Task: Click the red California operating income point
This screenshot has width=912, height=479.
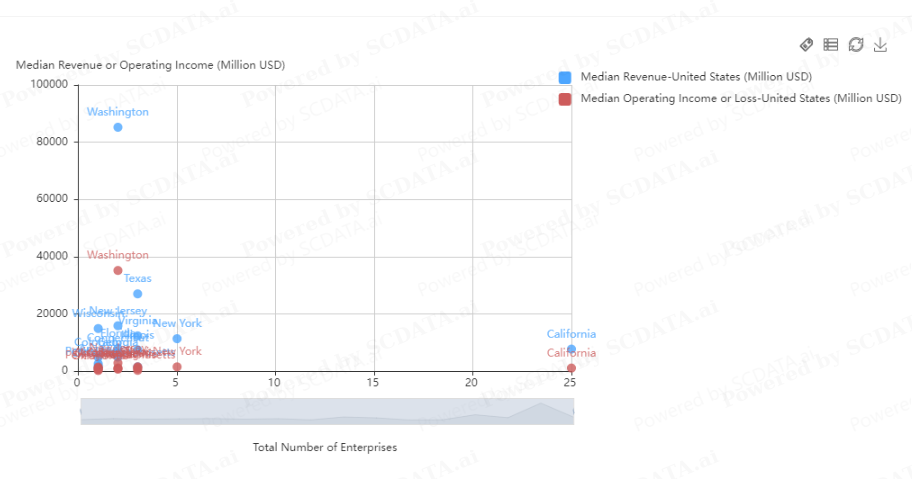Action: (x=571, y=368)
